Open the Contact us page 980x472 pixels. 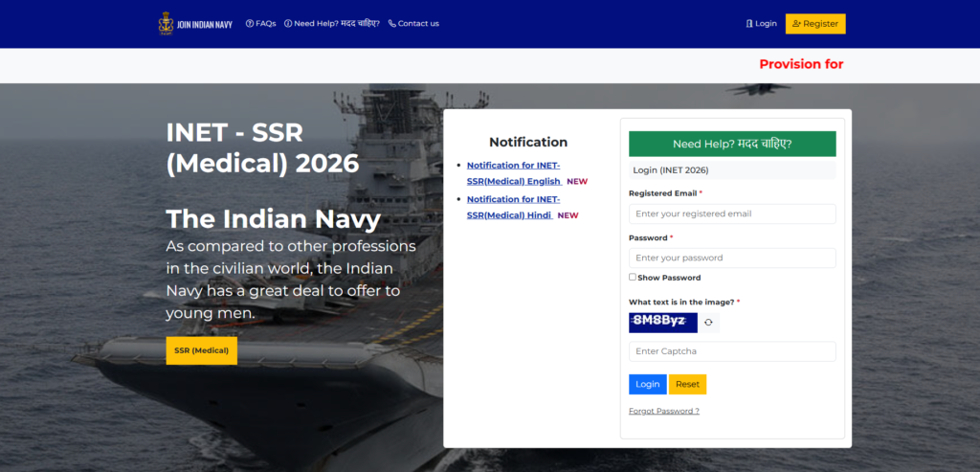click(413, 24)
